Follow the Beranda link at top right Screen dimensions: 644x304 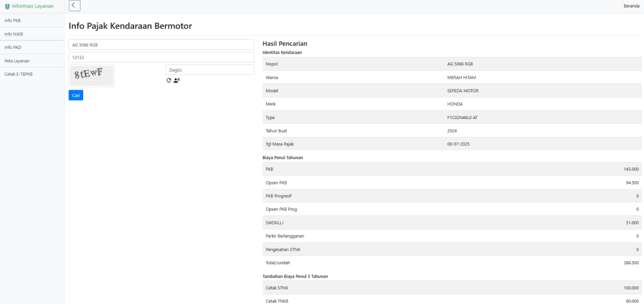pos(631,6)
